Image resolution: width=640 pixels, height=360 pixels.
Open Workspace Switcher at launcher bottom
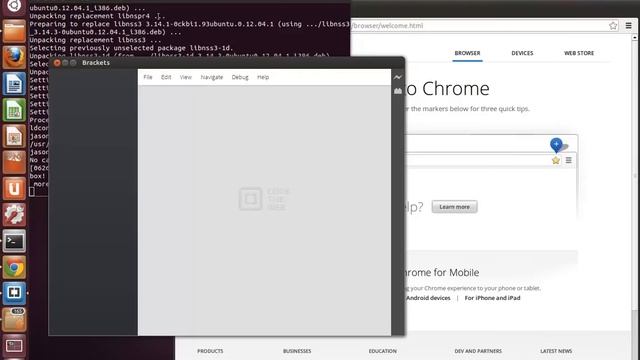pos(14,346)
